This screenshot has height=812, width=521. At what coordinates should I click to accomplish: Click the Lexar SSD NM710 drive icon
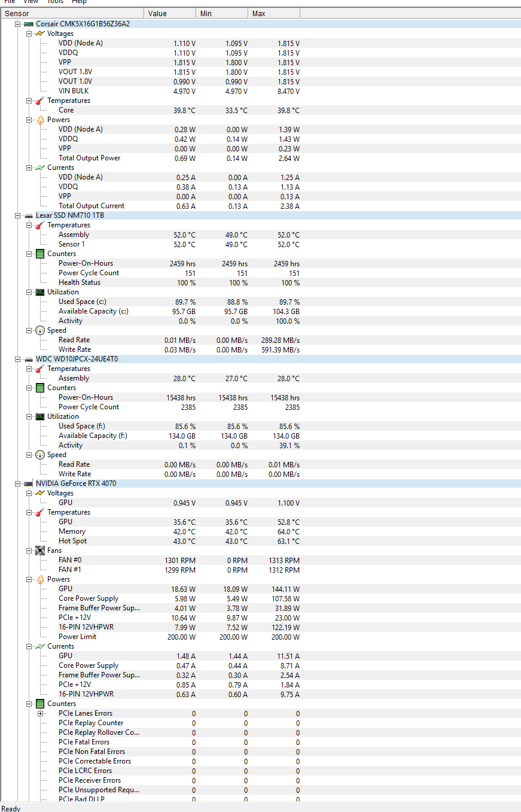29,215
